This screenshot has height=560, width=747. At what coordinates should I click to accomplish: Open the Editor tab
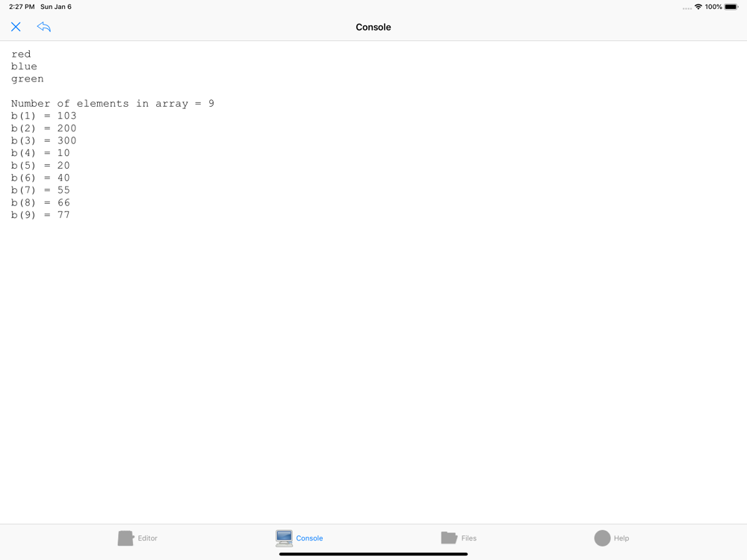coord(137,538)
